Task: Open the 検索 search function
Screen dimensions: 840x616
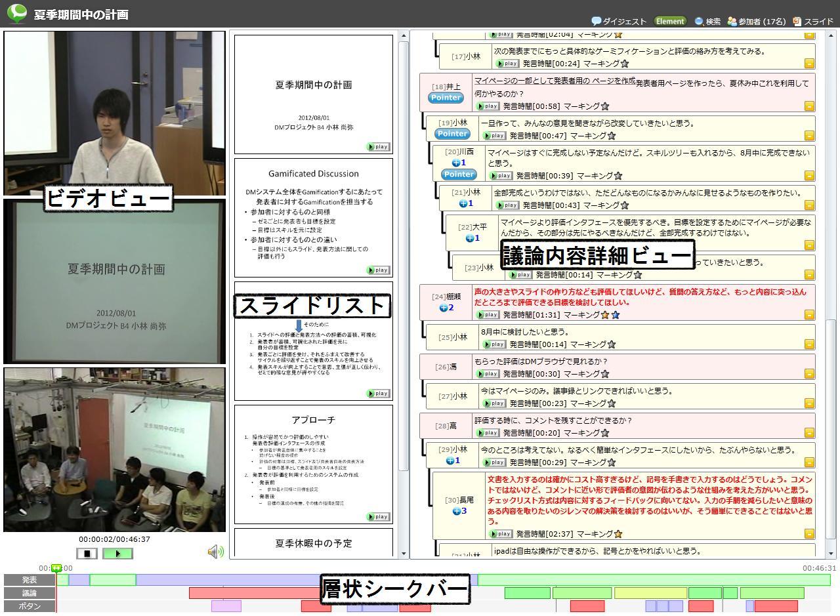Action: tap(707, 22)
